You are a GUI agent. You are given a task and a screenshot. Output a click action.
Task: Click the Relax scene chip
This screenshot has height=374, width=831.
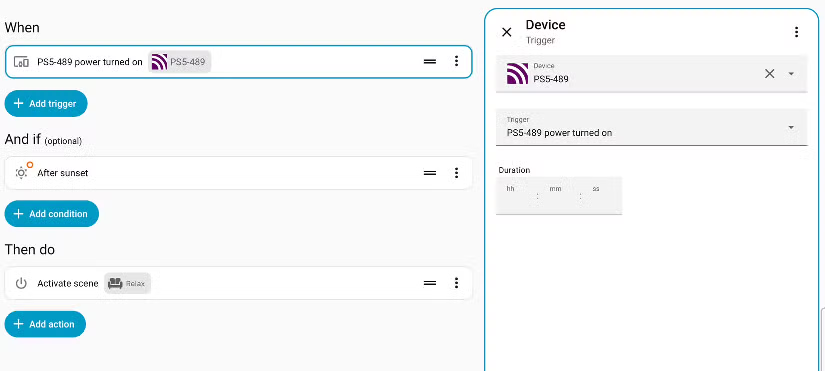[127, 283]
